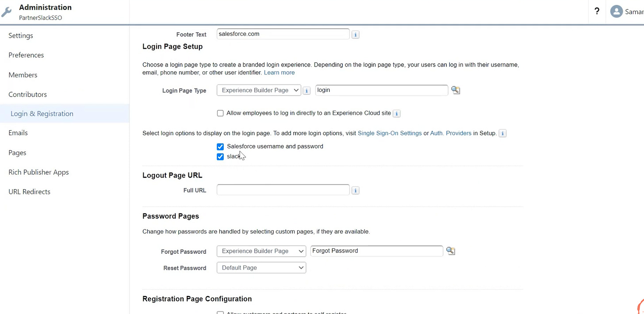
Task: Open the Login Page Type dropdown
Action: pyautogui.click(x=259, y=90)
